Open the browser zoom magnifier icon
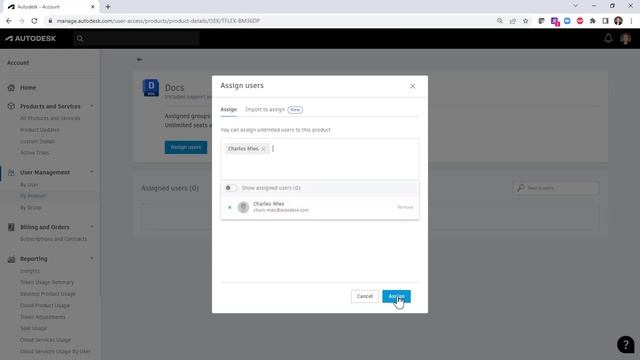 (500, 21)
